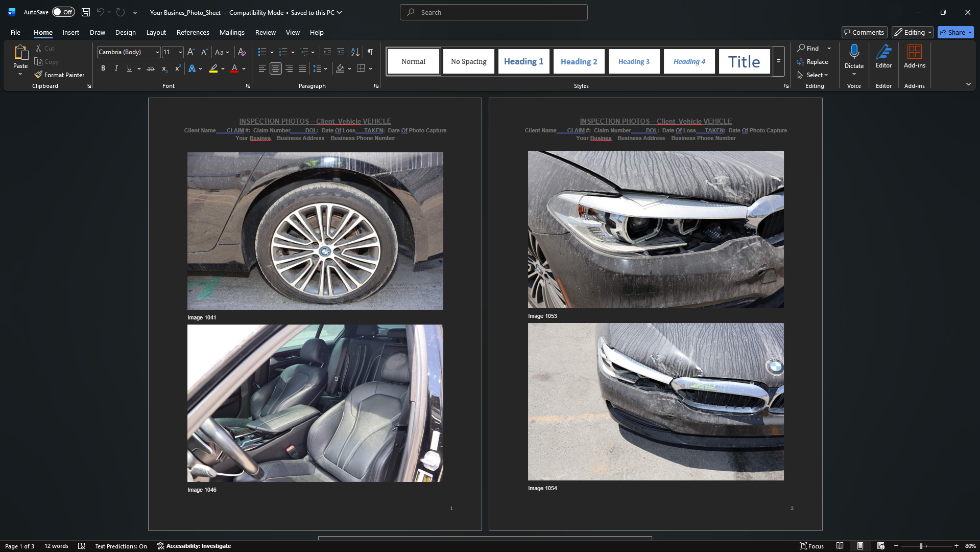Enable Focus mode from status bar
Viewport: 980px width, 552px height.
pos(812,545)
